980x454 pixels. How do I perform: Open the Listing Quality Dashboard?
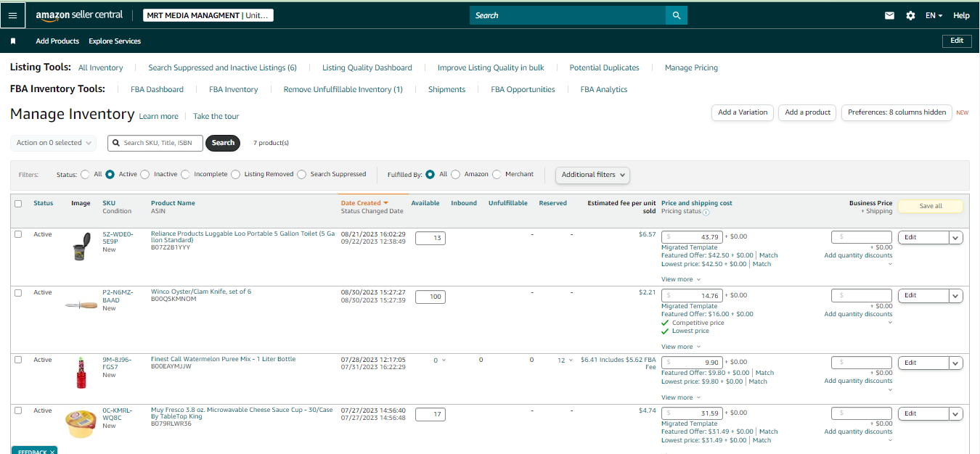(x=367, y=67)
